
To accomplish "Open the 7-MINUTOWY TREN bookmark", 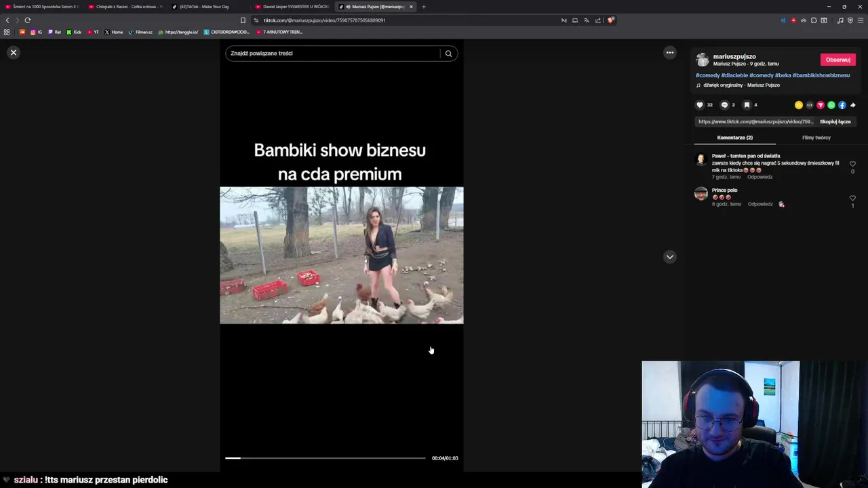I will pos(279,32).
